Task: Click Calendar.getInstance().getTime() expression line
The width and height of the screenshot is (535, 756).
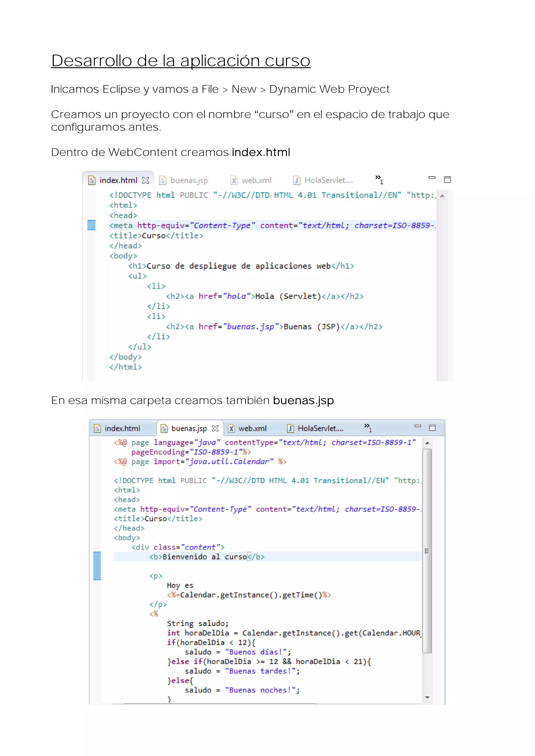Action: click(x=249, y=595)
